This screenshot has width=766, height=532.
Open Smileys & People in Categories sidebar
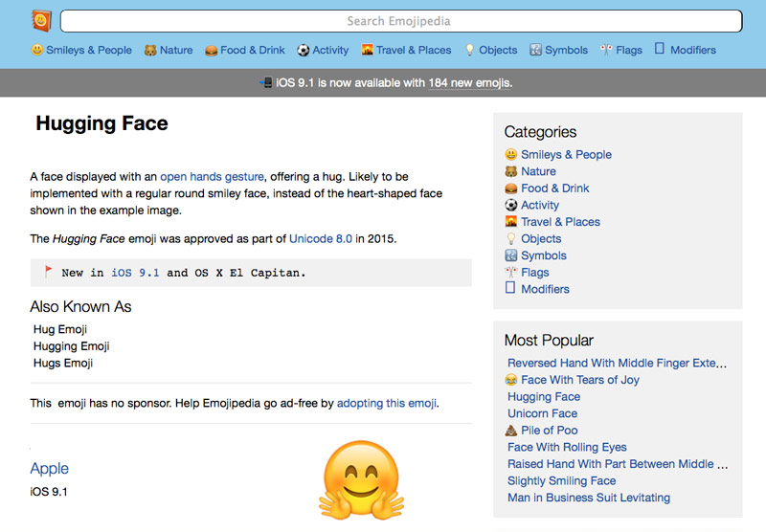[x=566, y=155]
